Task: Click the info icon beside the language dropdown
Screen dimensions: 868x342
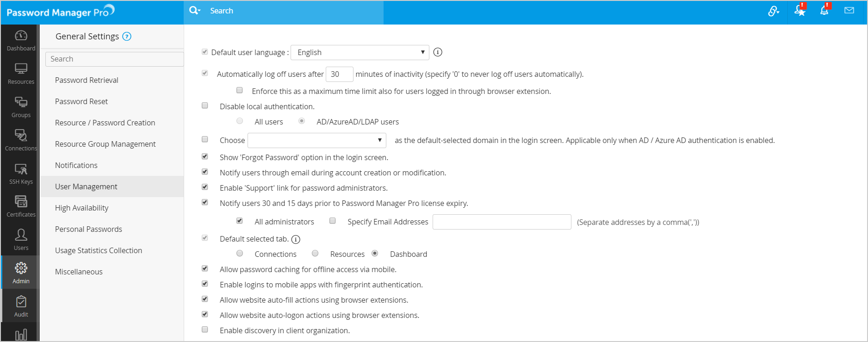Action: (438, 52)
